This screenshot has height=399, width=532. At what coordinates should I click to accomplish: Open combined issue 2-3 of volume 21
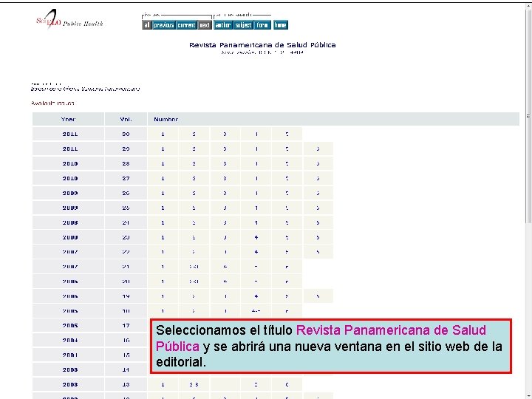pos(194,267)
